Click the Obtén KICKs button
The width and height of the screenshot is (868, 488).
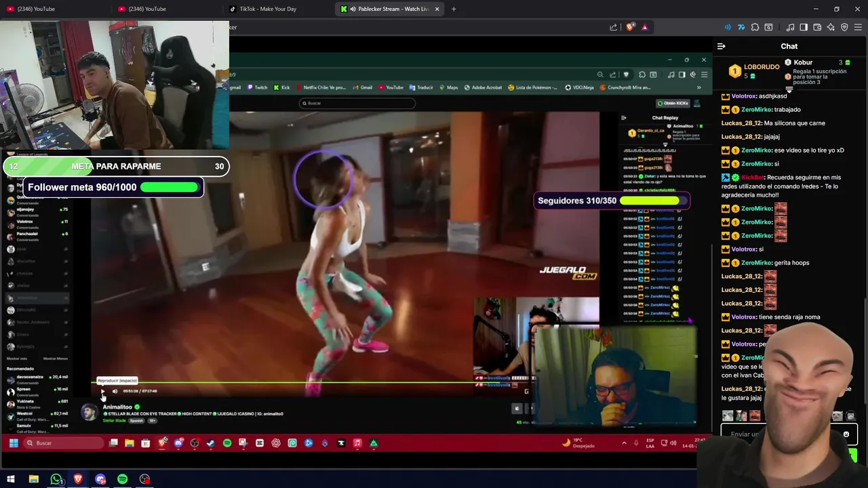673,103
